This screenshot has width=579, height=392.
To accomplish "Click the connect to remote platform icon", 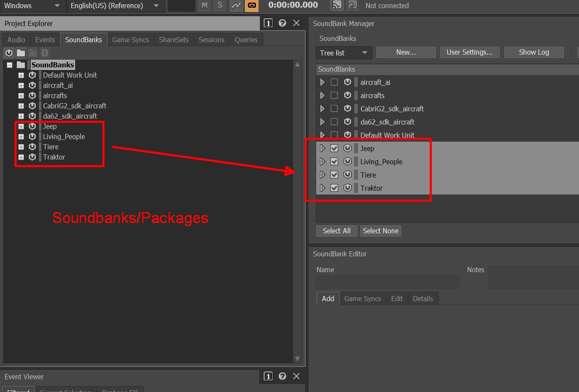I will 337,5.
